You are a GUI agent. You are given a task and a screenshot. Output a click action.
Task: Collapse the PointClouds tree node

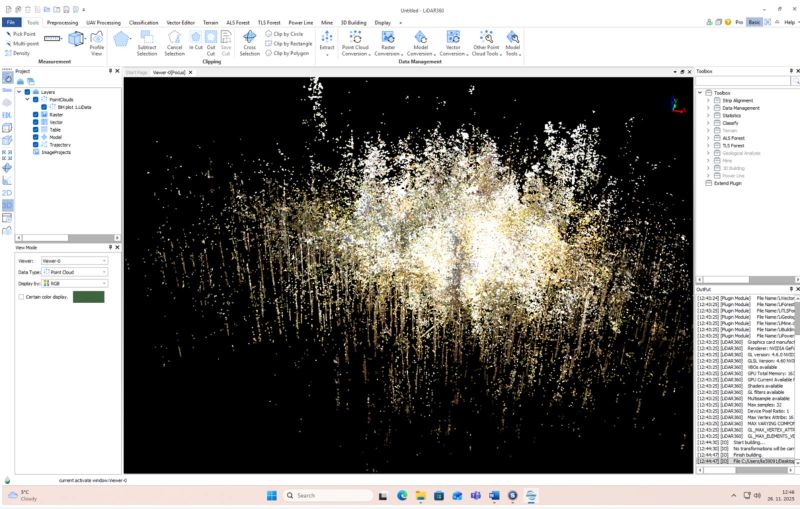click(x=27, y=100)
